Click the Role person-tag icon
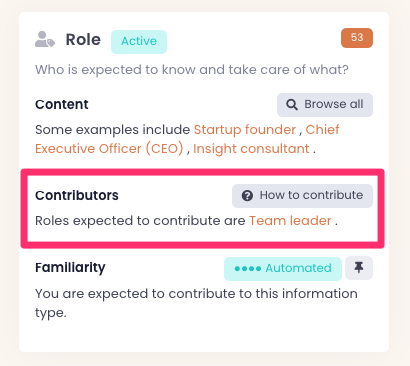This screenshot has height=366, width=410. point(45,39)
